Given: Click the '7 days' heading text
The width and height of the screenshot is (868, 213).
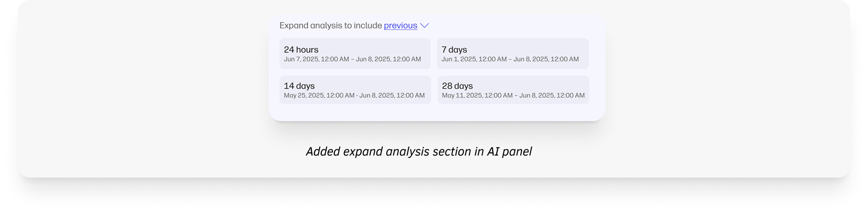Looking at the screenshot, I should pyautogui.click(x=454, y=49).
